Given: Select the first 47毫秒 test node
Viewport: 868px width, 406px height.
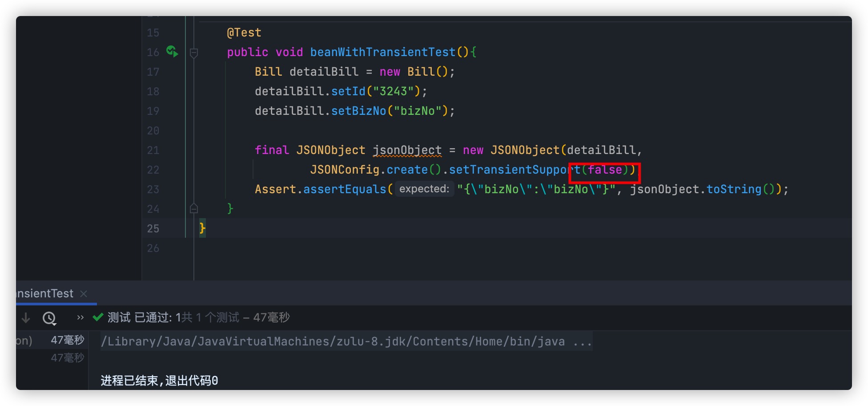Looking at the screenshot, I should pyautogui.click(x=68, y=340).
